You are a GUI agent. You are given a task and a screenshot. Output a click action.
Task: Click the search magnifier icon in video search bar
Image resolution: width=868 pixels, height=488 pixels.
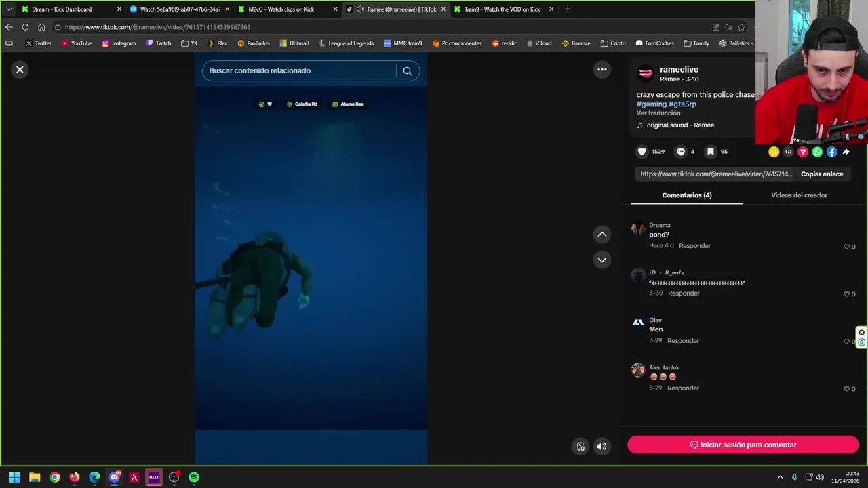coord(407,70)
